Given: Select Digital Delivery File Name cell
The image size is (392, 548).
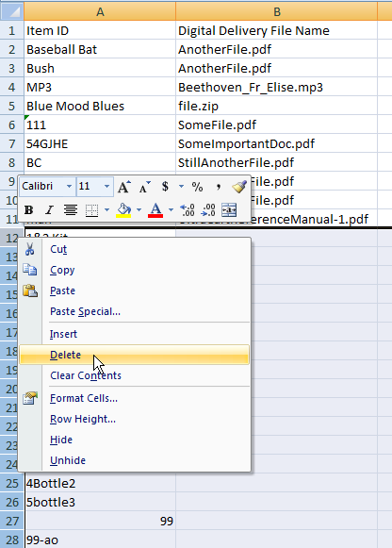Looking at the screenshot, I should coord(277,31).
